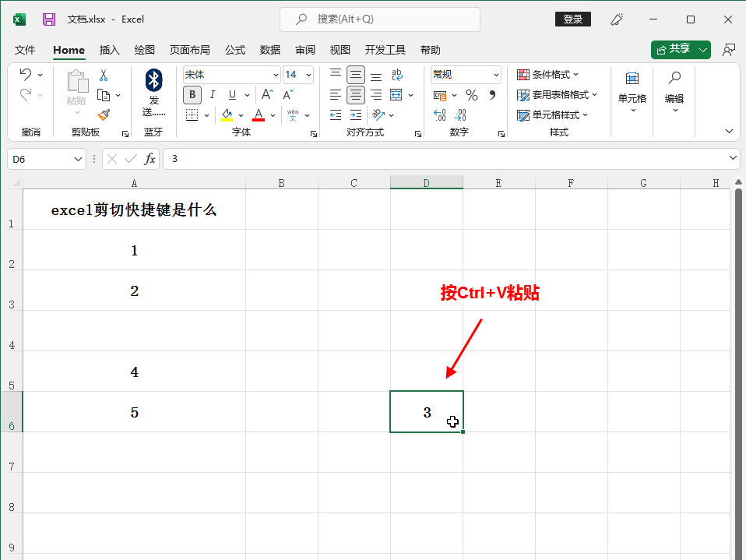The image size is (746, 560).
Task: Toggle middle vertical alignment
Action: pyautogui.click(x=356, y=75)
